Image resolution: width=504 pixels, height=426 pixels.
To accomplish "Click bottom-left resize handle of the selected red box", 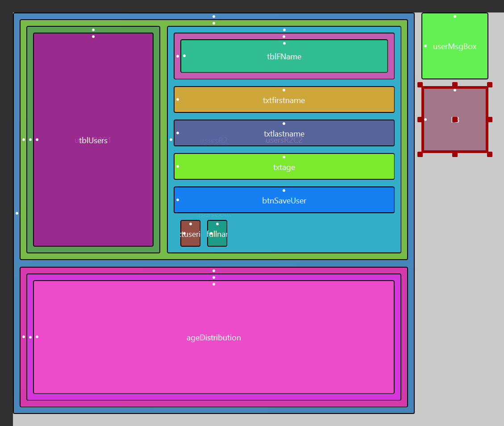I will (x=420, y=154).
